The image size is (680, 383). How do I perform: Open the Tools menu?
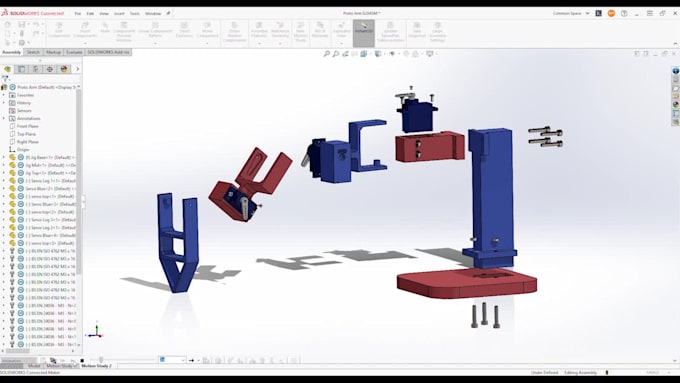[135, 13]
